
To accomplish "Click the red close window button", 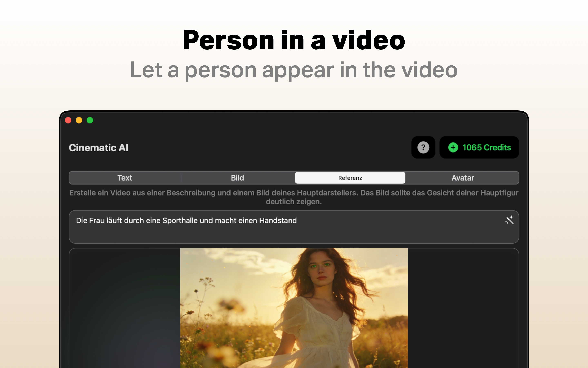I will (68, 120).
